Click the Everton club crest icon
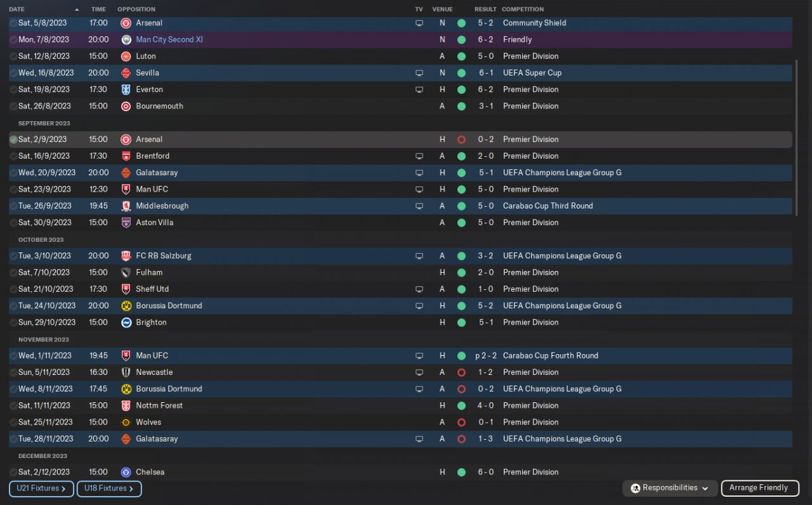Screen dimensions: 812x505 click(126, 89)
